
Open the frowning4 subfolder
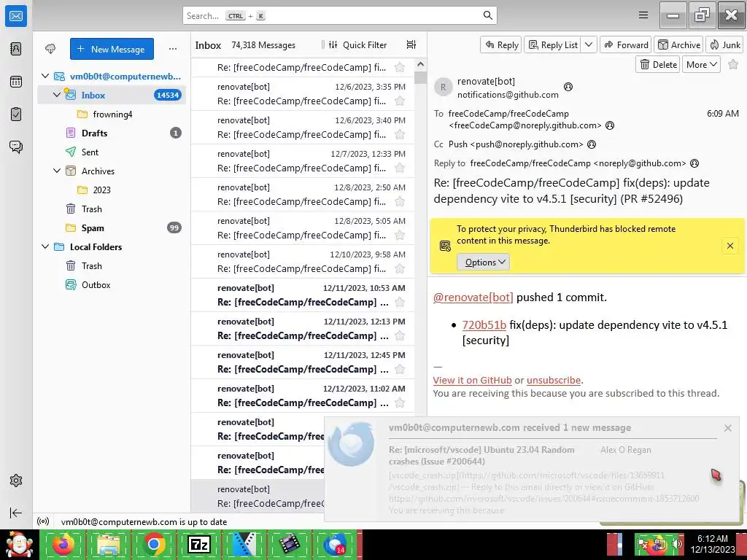tap(112, 114)
